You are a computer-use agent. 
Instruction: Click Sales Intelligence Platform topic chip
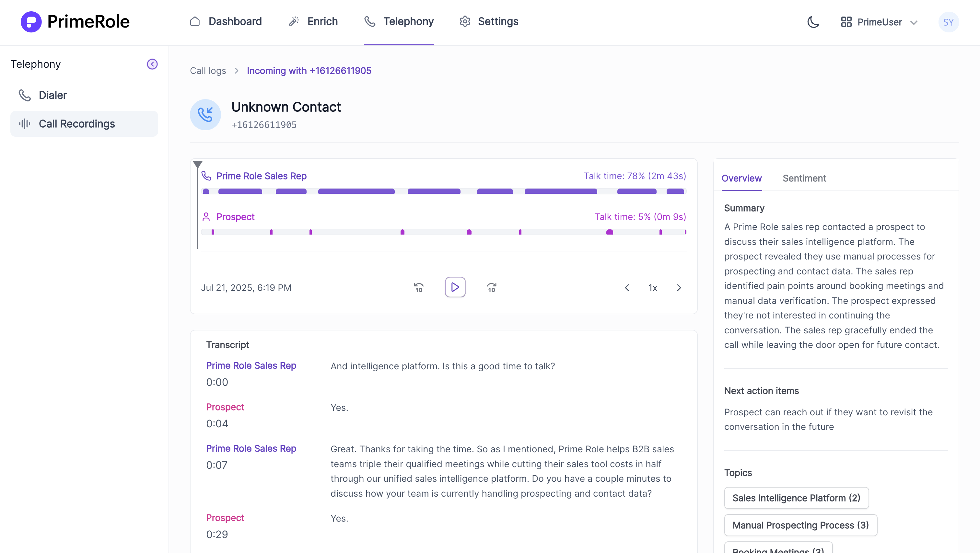[x=796, y=498]
